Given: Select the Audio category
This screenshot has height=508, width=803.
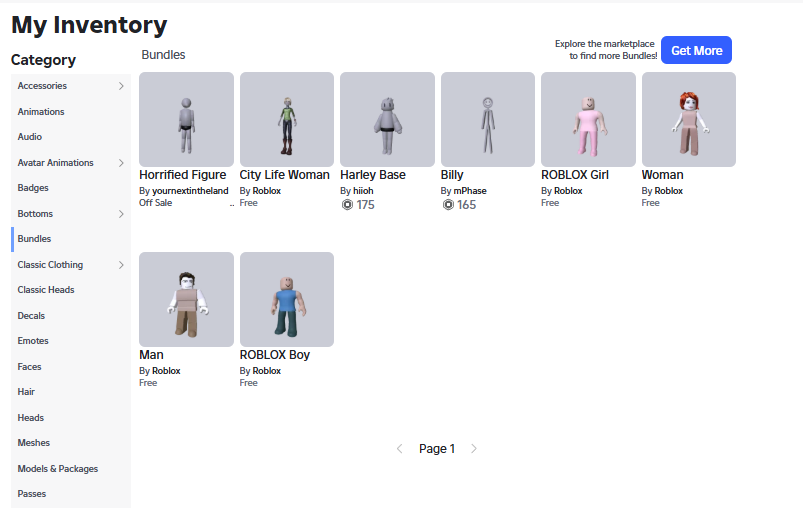Looking at the screenshot, I should coord(71,137).
